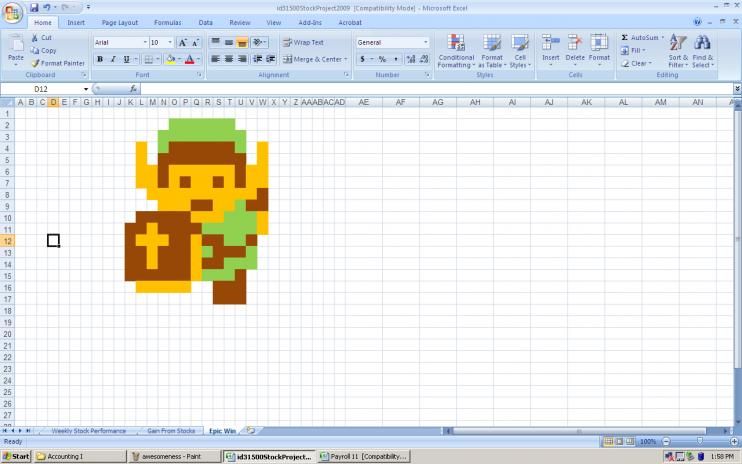
Task: Select the Gain From Stocks sheet
Action: click(171, 431)
